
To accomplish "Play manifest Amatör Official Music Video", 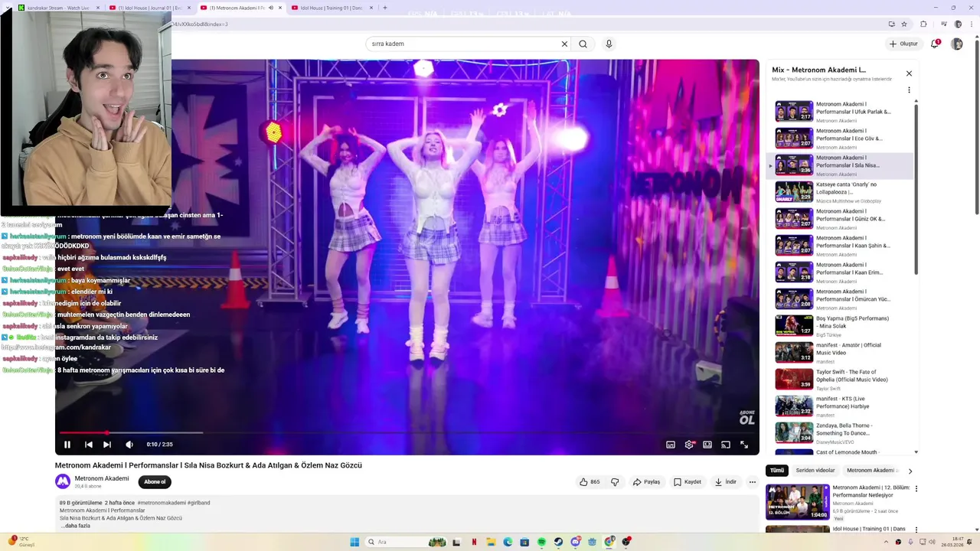I will pyautogui.click(x=841, y=353).
